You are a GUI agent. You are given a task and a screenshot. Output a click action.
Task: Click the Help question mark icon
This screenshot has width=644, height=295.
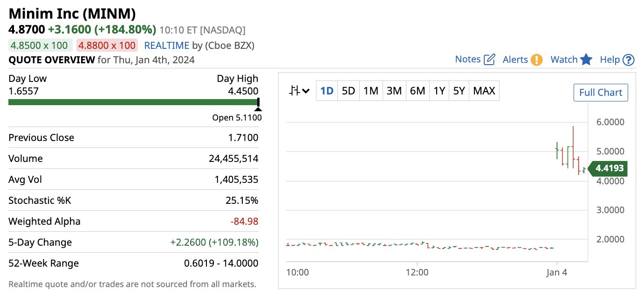click(629, 60)
